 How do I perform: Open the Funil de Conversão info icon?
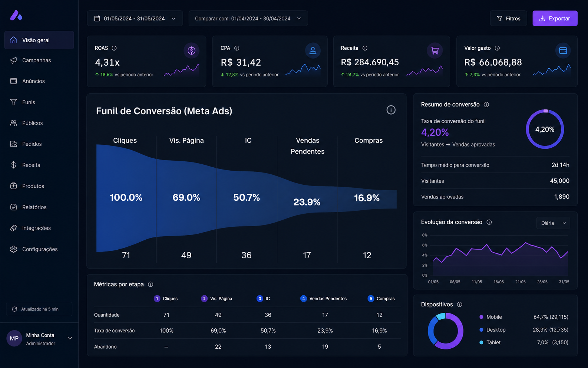click(391, 110)
